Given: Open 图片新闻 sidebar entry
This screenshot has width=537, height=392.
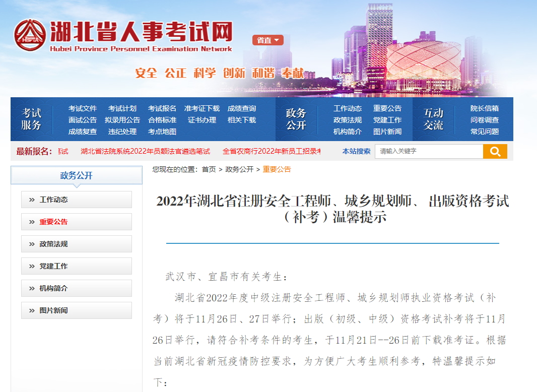Looking at the screenshot, I should pos(77,310).
